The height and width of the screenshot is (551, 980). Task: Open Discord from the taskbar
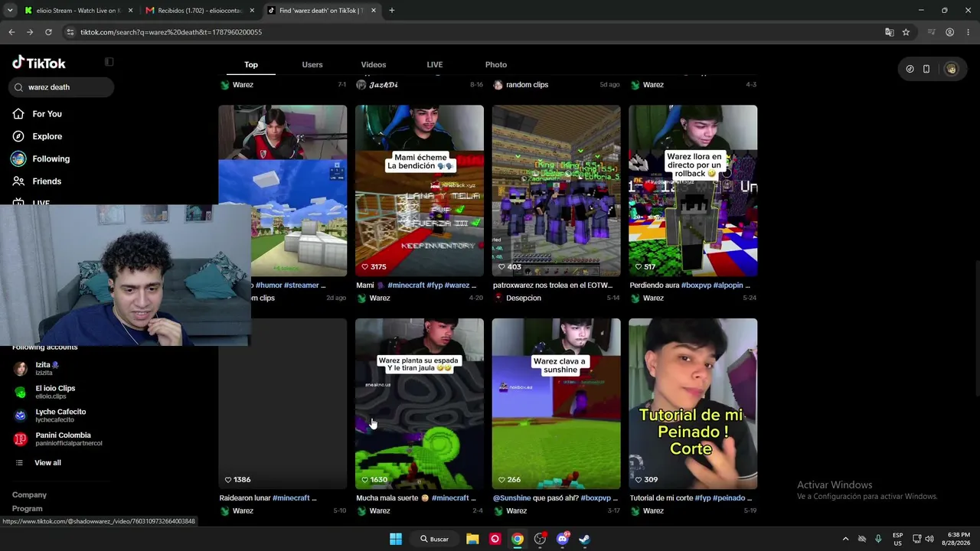(x=563, y=539)
